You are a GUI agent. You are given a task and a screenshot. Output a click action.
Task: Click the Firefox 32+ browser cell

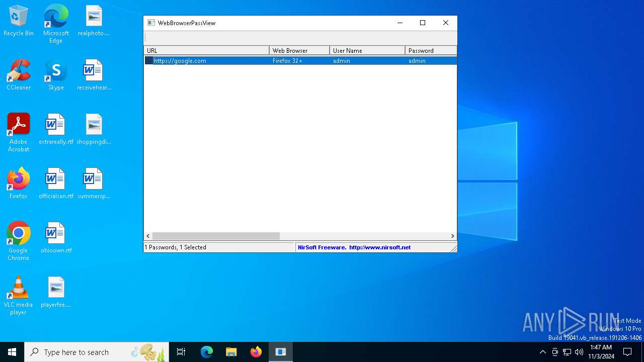pyautogui.click(x=287, y=61)
